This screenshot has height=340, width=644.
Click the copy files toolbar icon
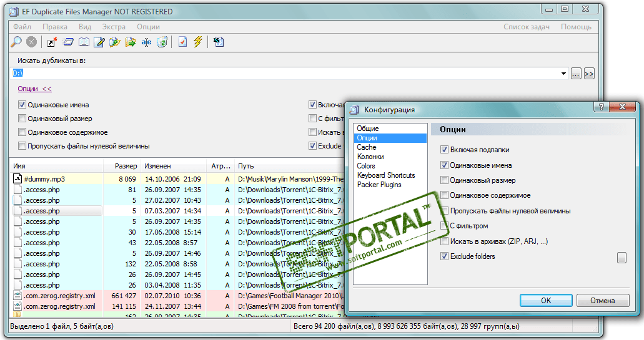click(x=115, y=42)
